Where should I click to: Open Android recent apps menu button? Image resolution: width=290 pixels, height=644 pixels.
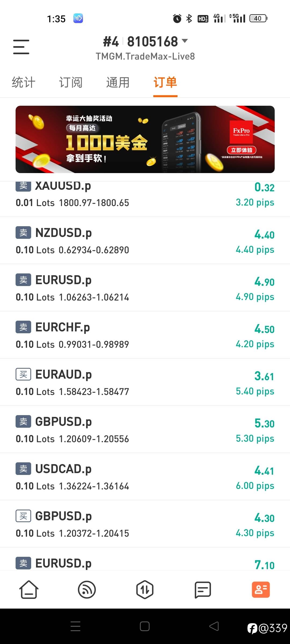pos(75,627)
